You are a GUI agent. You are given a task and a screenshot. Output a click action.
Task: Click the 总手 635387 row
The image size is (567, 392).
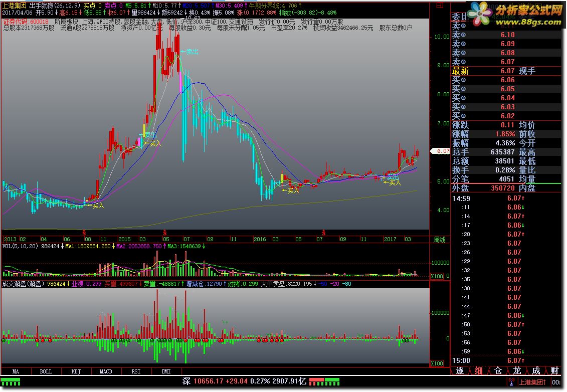pos(506,152)
